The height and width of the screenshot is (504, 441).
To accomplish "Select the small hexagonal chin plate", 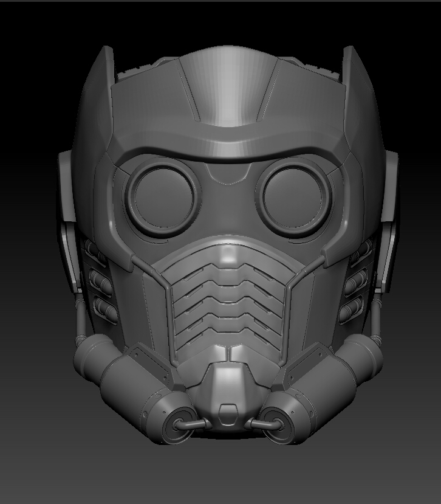I will pos(228,414).
